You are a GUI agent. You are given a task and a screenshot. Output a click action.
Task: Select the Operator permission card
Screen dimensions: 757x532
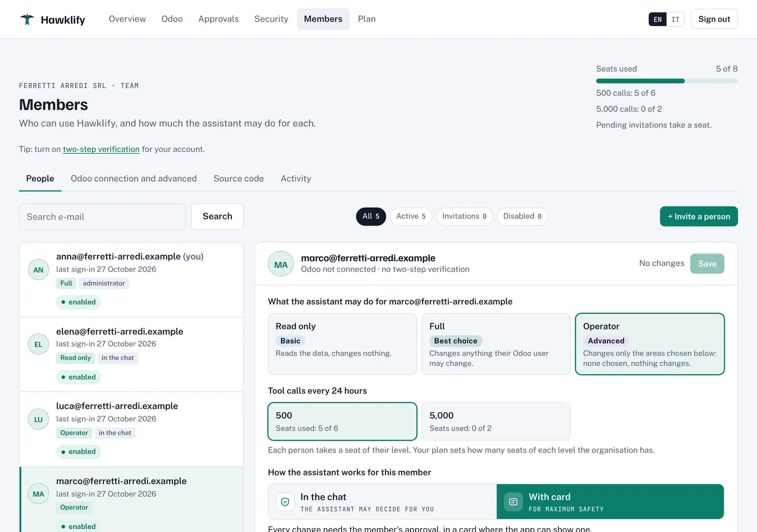point(650,344)
